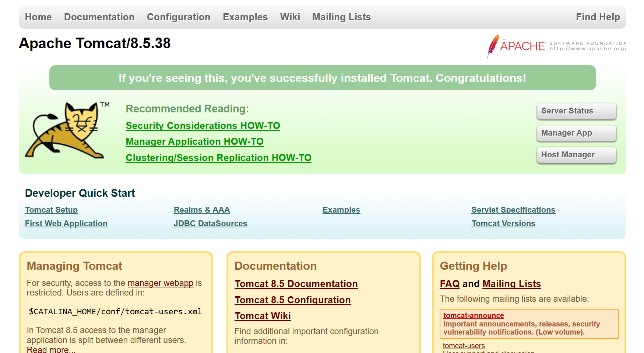This screenshot has height=353, width=644.
Task: Open Examples in the top navigation bar
Action: coord(245,17)
